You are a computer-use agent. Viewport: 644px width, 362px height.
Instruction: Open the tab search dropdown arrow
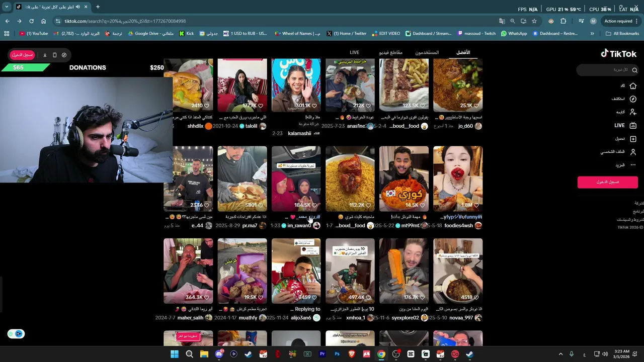(7, 7)
